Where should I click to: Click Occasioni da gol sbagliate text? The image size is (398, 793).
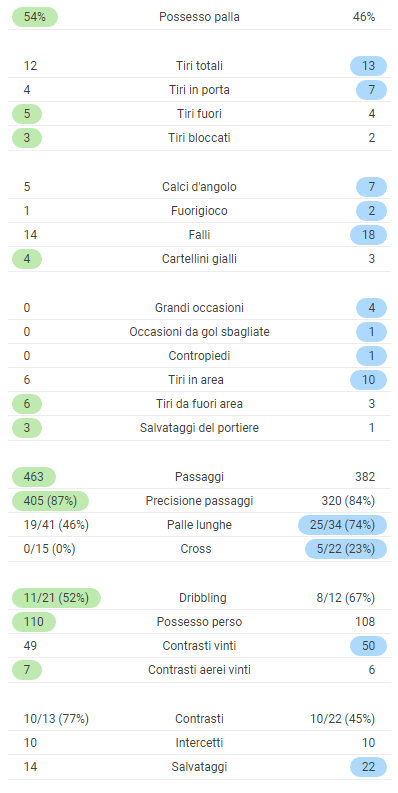(199, 332)
